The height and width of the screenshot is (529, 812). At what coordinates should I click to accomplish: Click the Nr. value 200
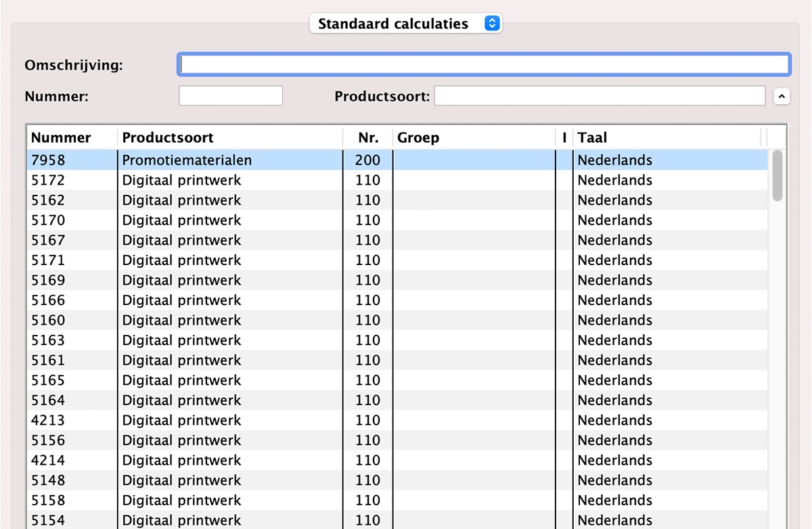(x=368, y=160)
